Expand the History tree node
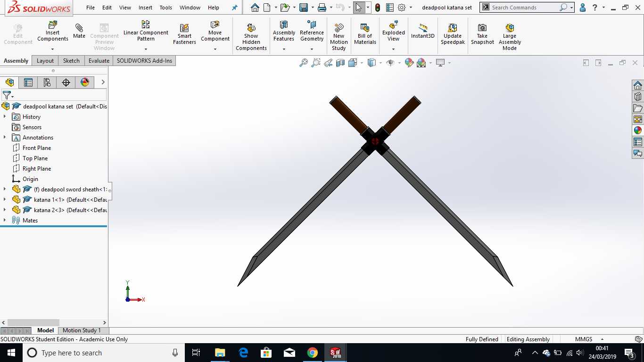This screenshot has width=644, height=362. [5, 116]
